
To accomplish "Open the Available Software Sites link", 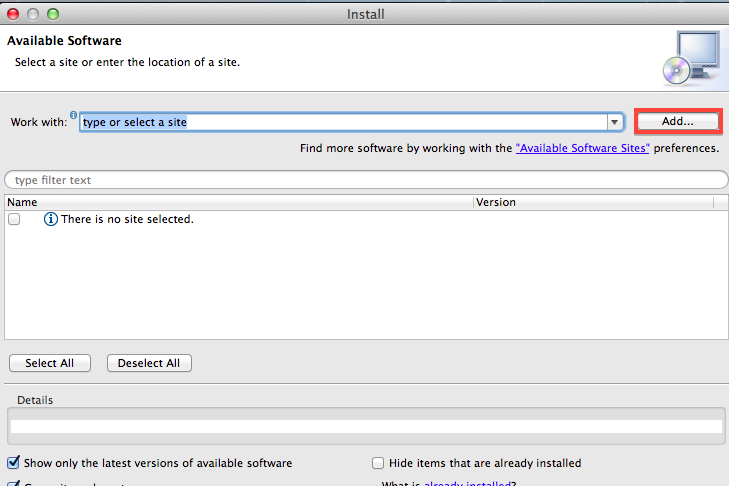I will [582, 148].
